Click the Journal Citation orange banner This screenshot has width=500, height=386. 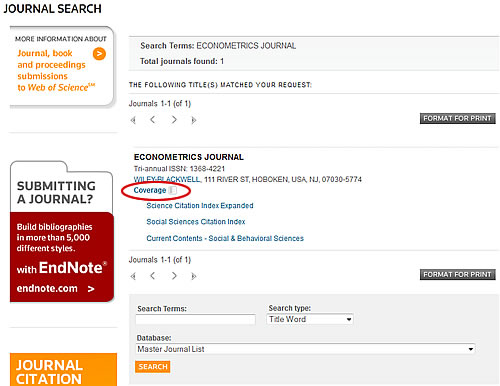(63, 369)
